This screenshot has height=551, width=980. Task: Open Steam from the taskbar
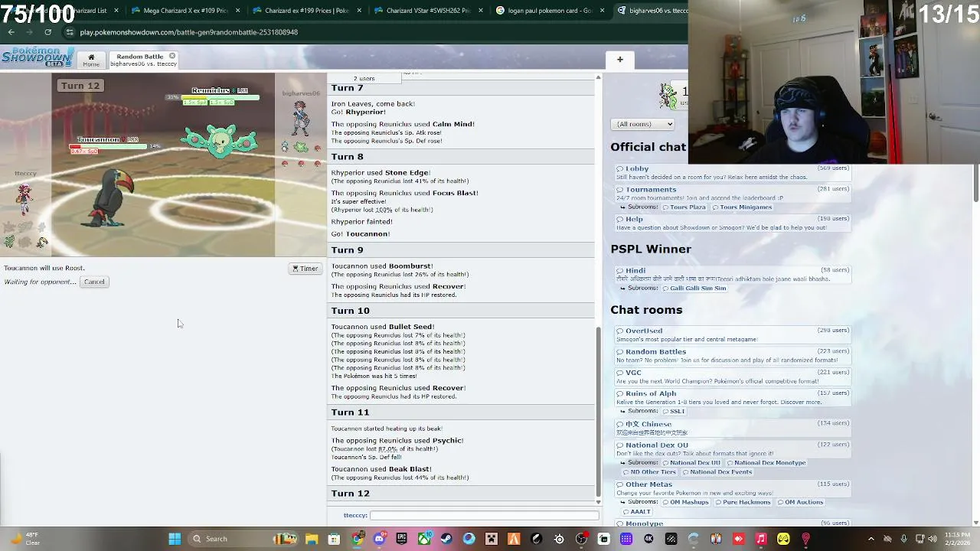click(x=446, y=539)
